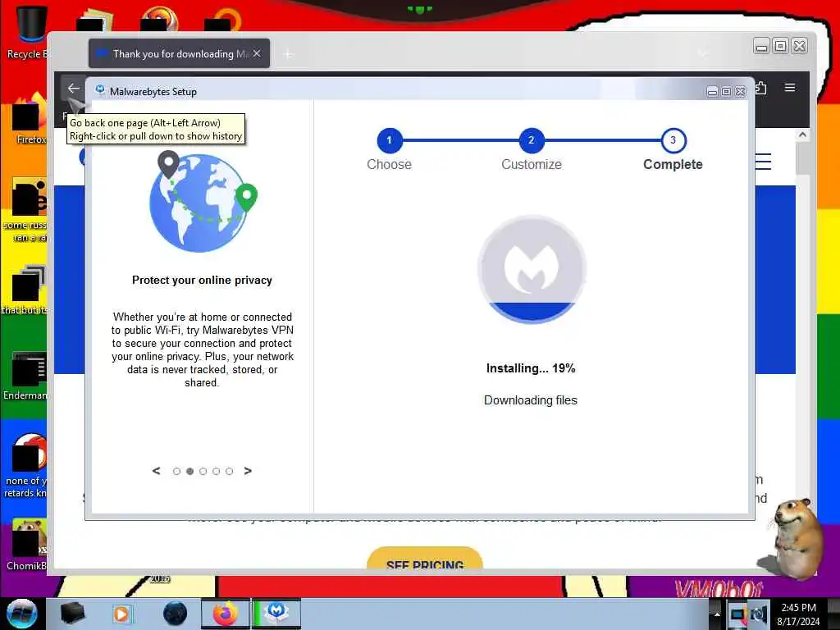Screen dimensions: 840x630
Task: Close the Malwarebytes Setup window
Action: click(x=741, y=92)
